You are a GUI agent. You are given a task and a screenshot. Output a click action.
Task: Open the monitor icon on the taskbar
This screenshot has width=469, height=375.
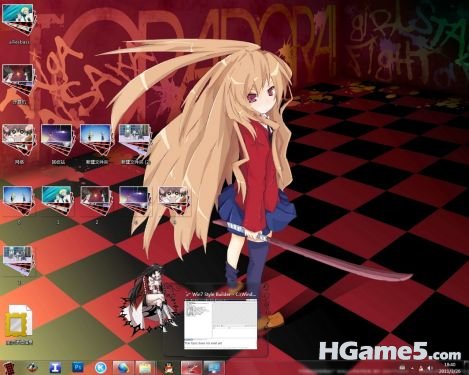(x=214, y=368)
